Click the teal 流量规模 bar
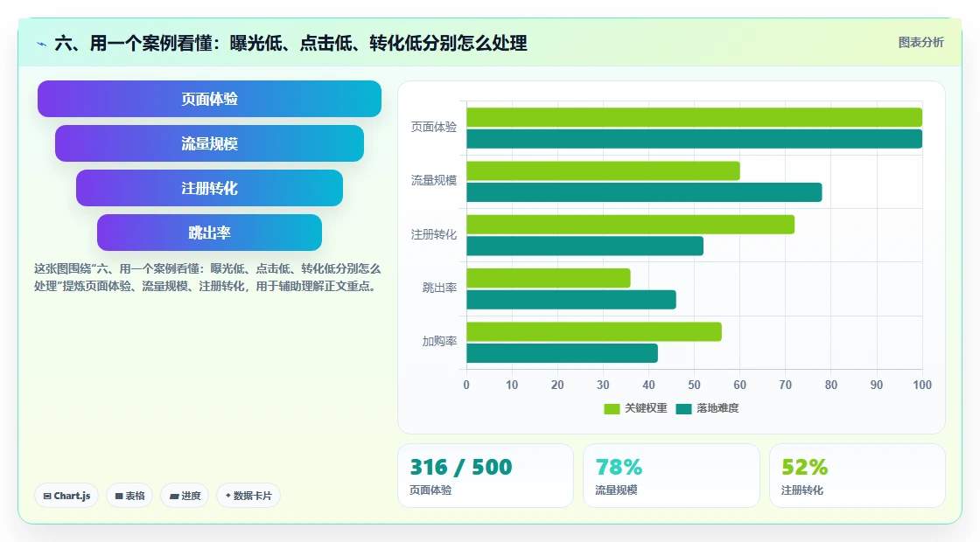The image size is (980, 542). pyautogui.click(x=644, y=192)
